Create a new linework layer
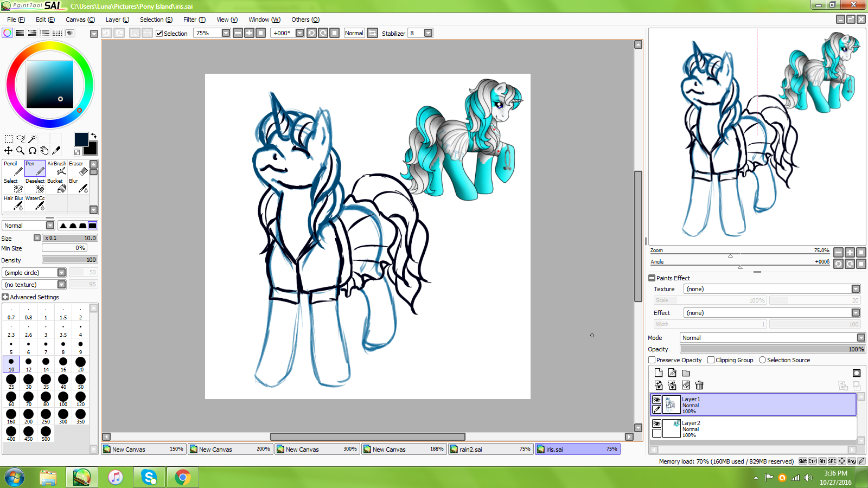 coord(672,373)
